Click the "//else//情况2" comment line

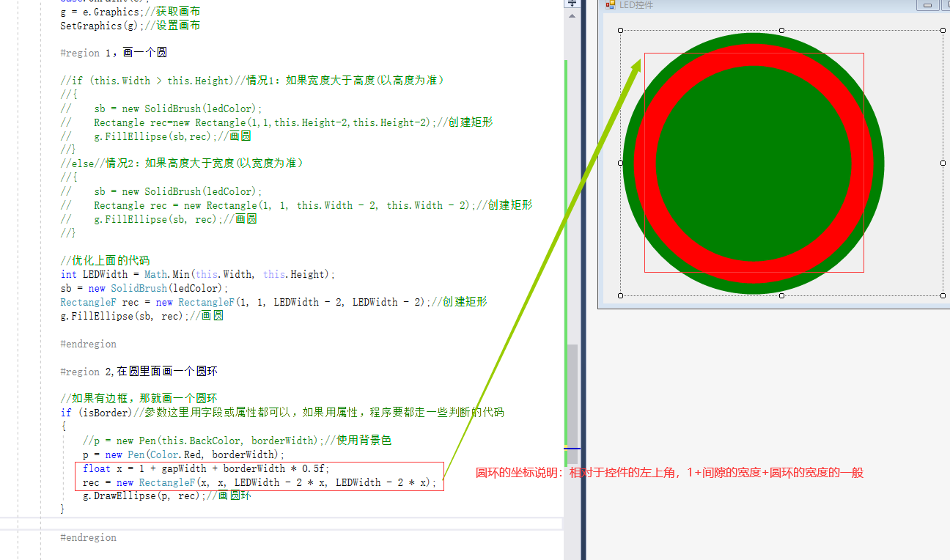click(183, 163)
